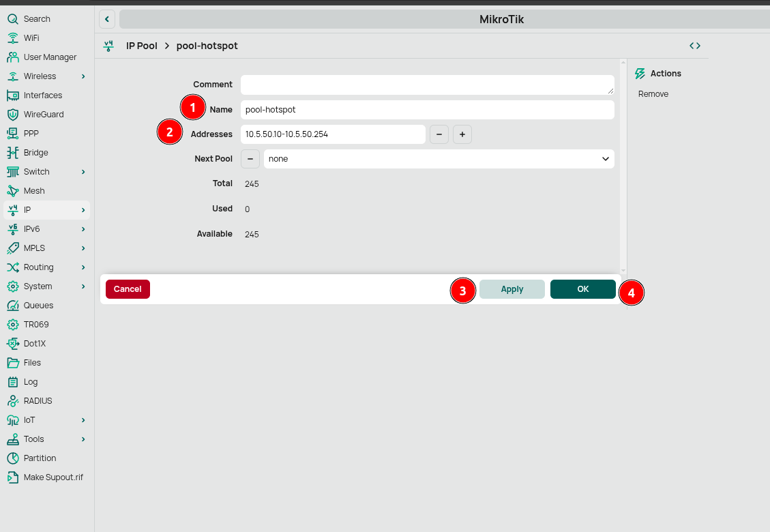Click the red Cancel button
Viewport: 770px width, 532px height.
pyautogui.click(x=128, y=289)
